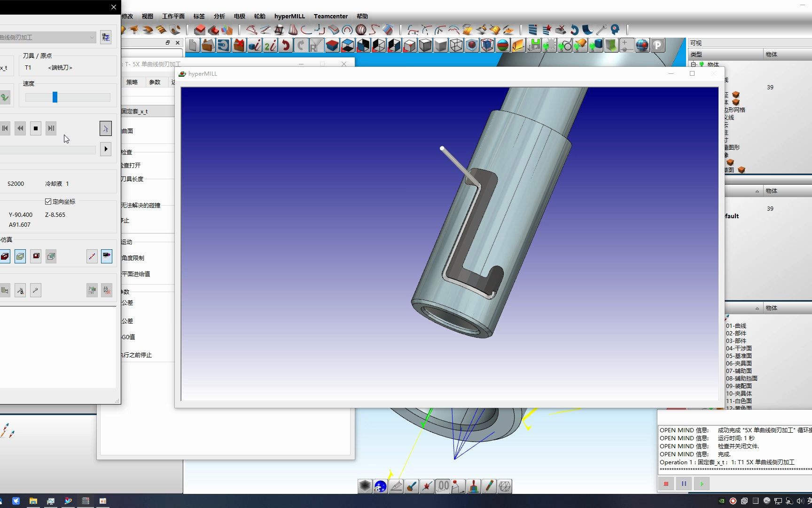Open the file explorer in taskbar

pos(33,501)
